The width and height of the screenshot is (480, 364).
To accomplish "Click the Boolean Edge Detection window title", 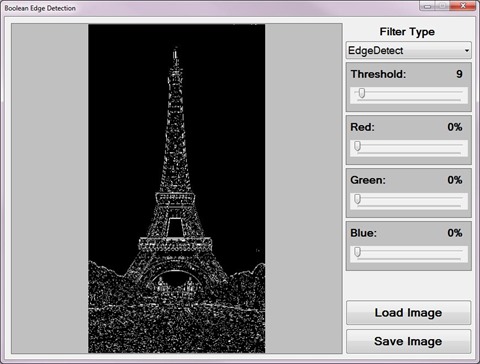I will coord(40,8).
